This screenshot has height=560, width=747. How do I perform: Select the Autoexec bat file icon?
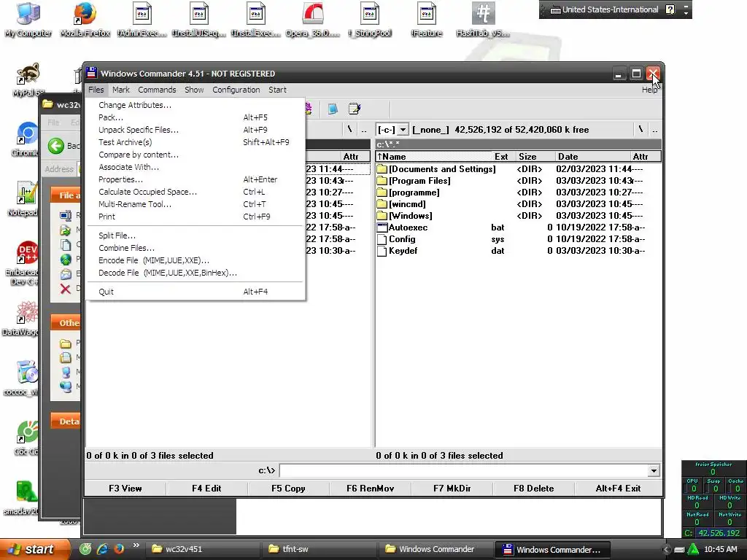pos(382,227)
